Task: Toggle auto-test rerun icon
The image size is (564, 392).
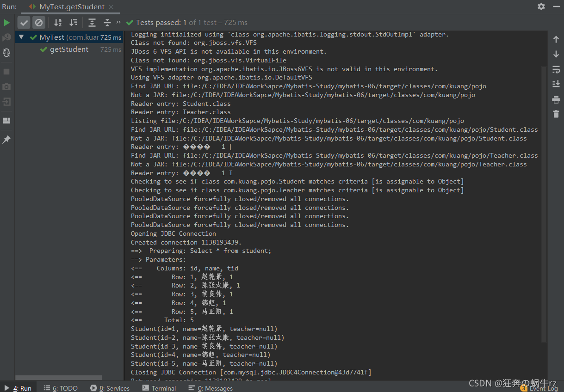Action: (x=6, y=53)
